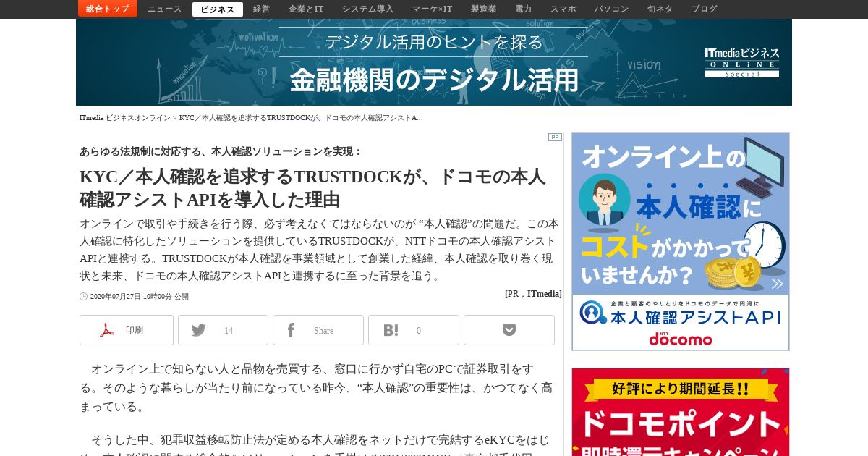Open the ドコモポイント campaign ad
The height and width of the screenshot is (456, 868).
point(681,412)
